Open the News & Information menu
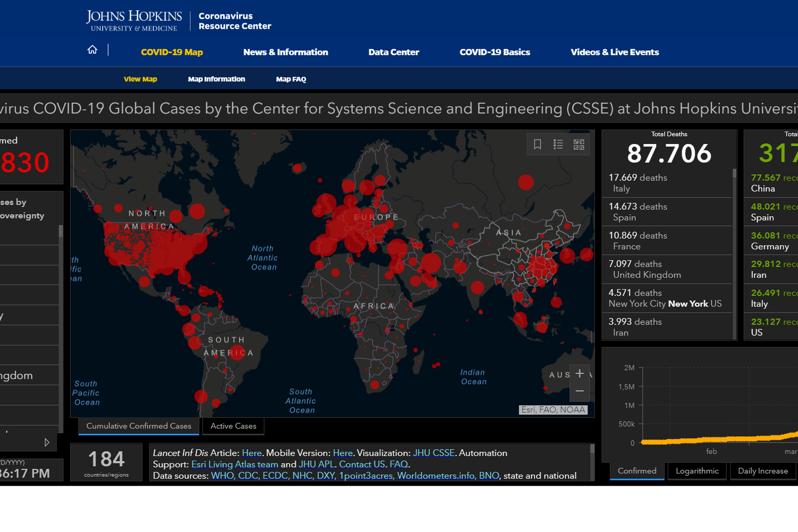The width and height of the screenshot is (798, 532). (x=285, y=52)
